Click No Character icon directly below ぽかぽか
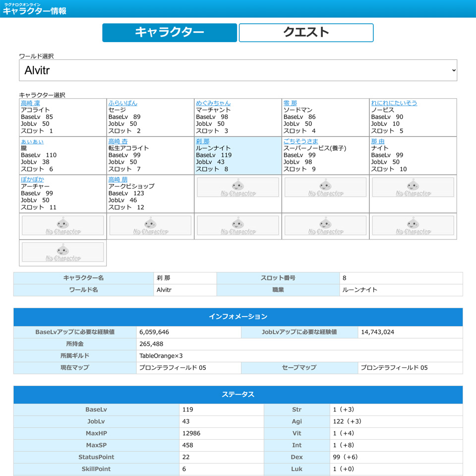 click(62, 226)
